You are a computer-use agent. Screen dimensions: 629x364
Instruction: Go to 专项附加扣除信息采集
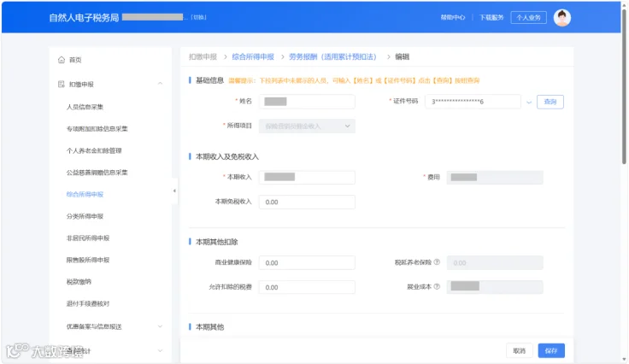(x=97, y=129)
